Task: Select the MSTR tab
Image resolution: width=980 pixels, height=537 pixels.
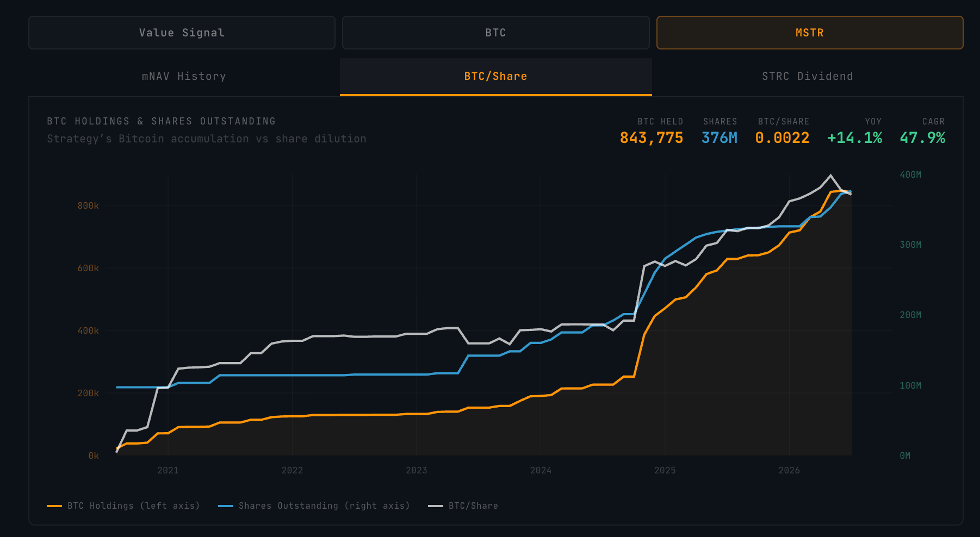Action: (x=810, y=33)
